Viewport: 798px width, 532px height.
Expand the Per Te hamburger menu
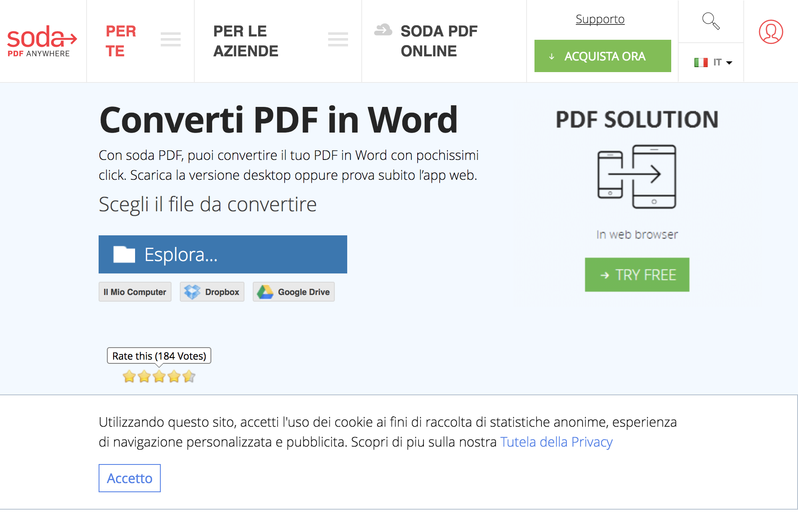pos(171,39)
